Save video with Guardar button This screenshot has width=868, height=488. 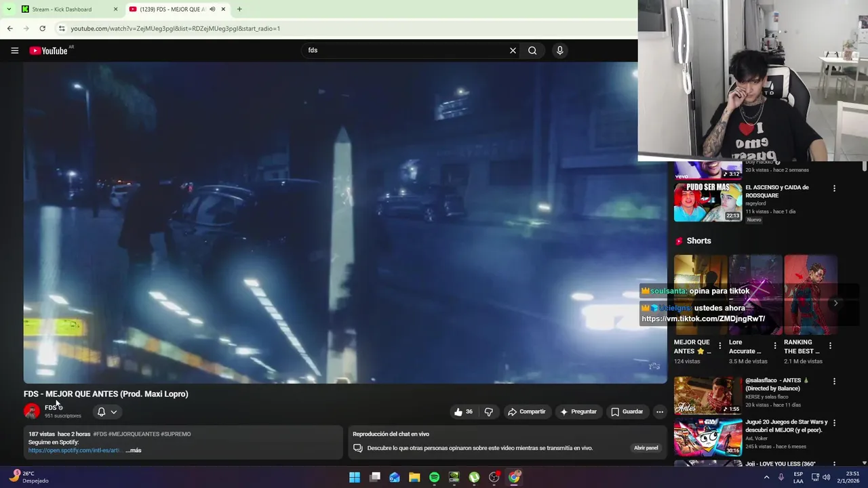[x=627, y=411]
